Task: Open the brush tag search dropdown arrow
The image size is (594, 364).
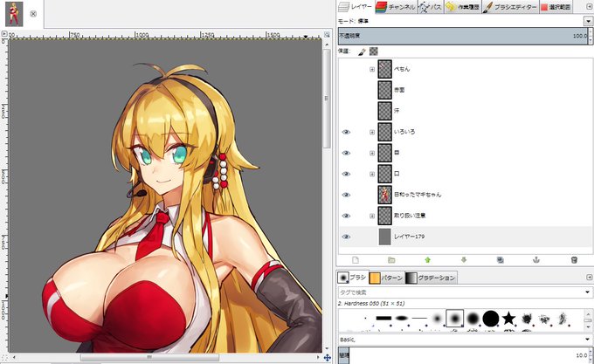Action: [x=588, y=292]
